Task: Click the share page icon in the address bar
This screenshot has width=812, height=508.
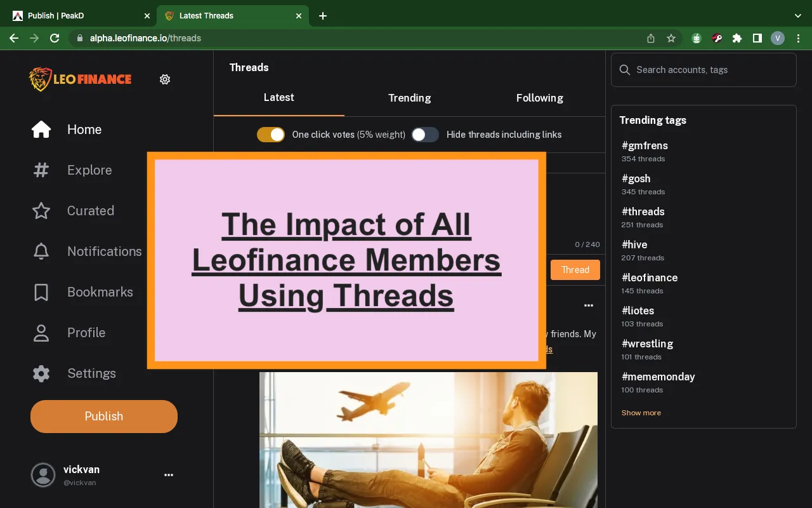Action: [651, 38]
